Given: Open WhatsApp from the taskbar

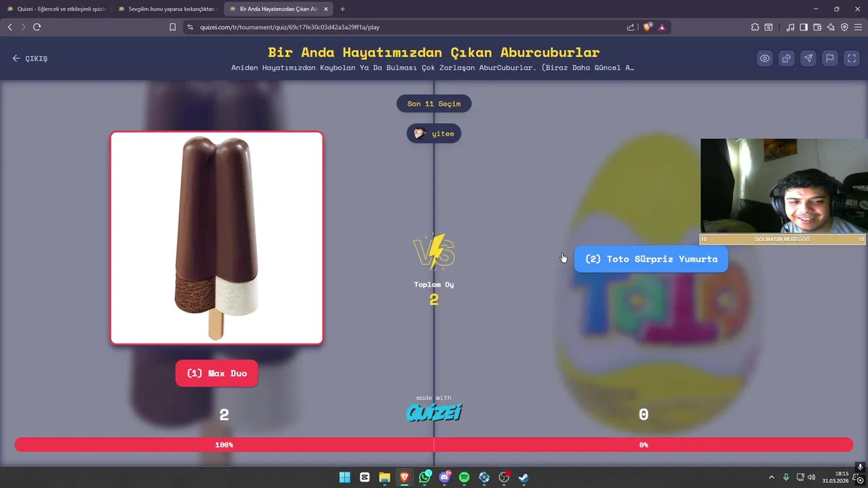Looking at the screenshot, I should coord(425,477).
